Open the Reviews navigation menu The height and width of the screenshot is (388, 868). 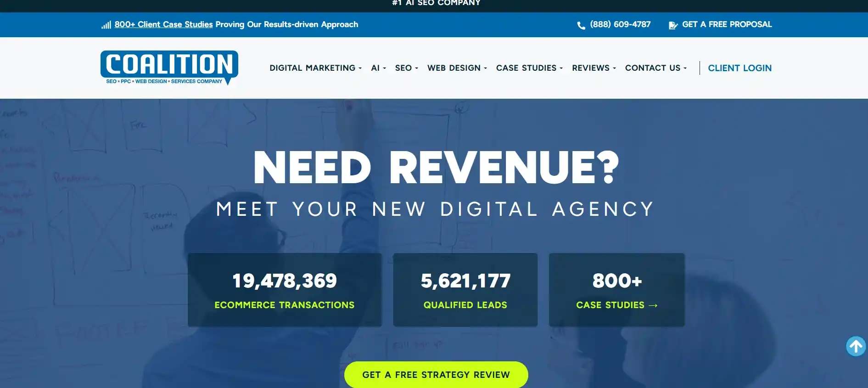pos(594,68)
